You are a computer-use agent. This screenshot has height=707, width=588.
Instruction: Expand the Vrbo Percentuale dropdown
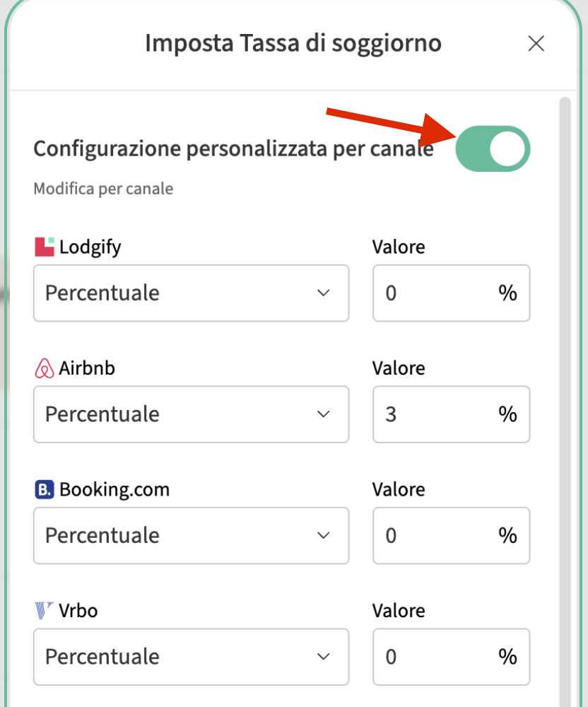(191, 657)
